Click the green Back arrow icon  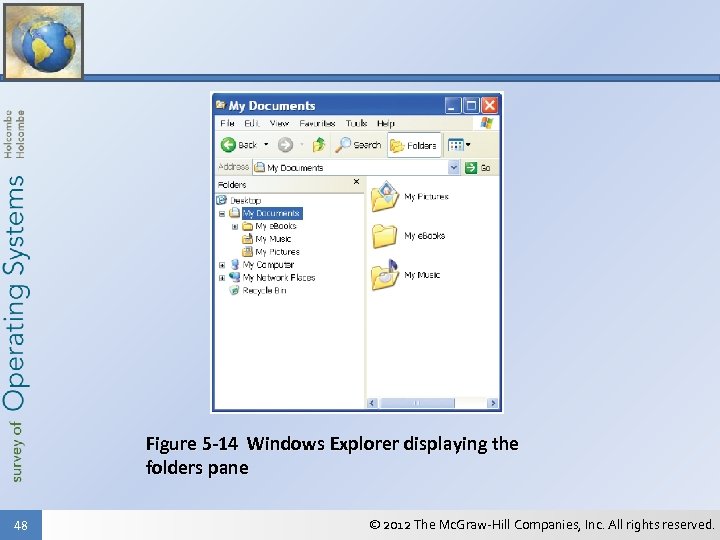click(x=228, y=145)
